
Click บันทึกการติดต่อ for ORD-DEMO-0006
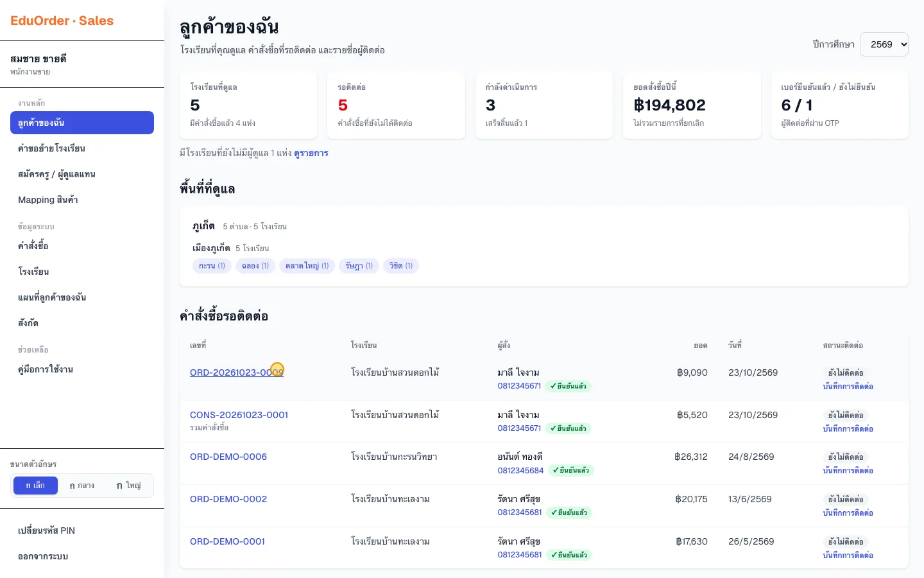pyautogui.click(x=848, y=471)
